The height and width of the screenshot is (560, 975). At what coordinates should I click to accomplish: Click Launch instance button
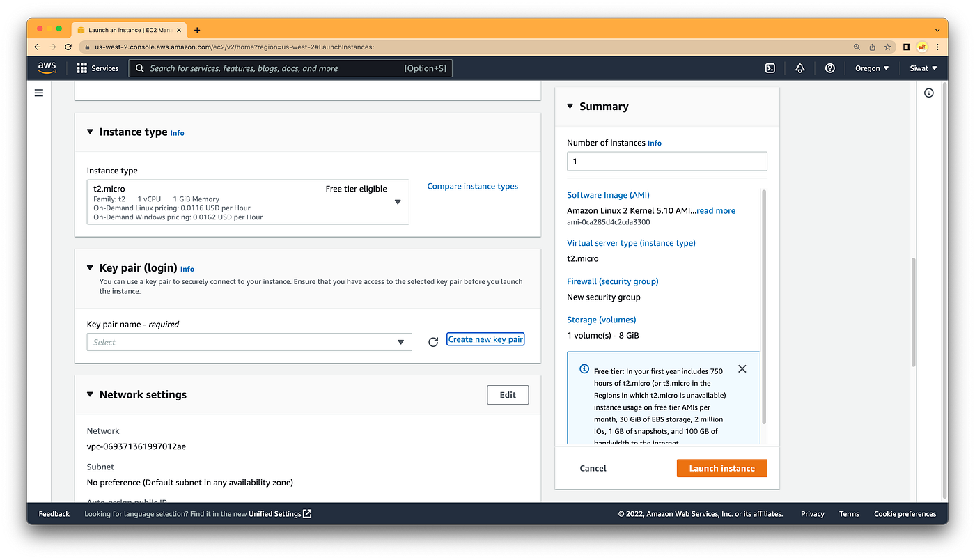(721, 468)
